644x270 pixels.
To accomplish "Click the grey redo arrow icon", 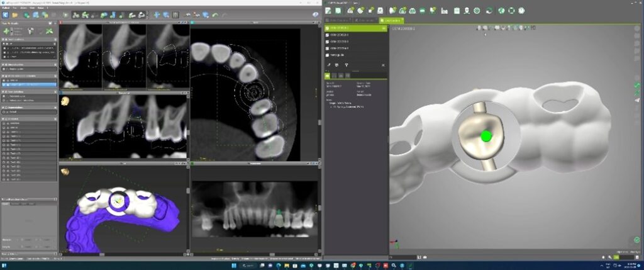I will [225, 15].
